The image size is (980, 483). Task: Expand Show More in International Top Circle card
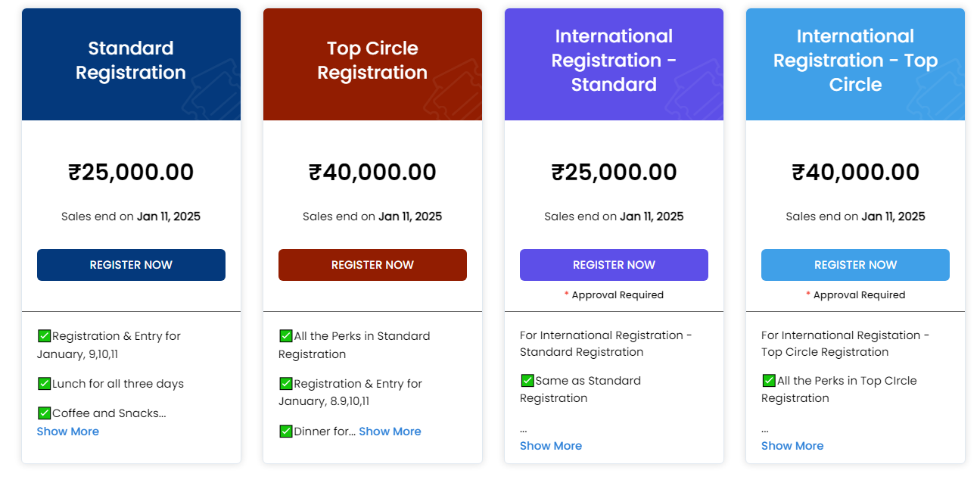pos(792,446)
